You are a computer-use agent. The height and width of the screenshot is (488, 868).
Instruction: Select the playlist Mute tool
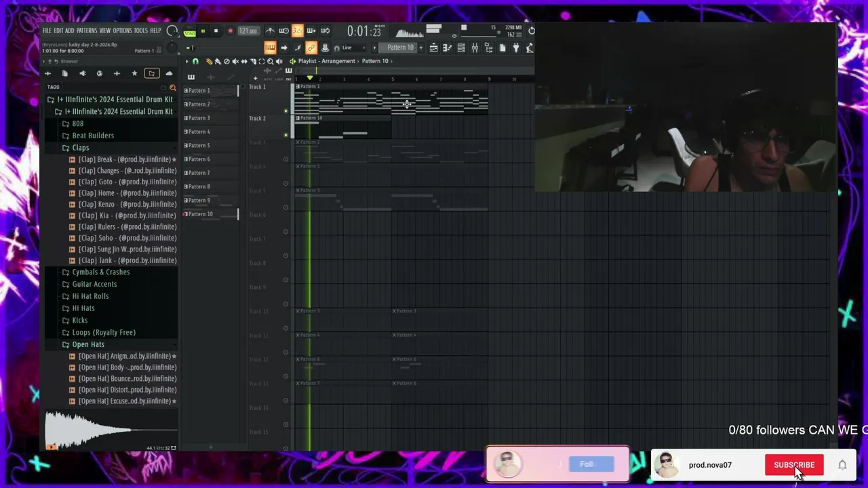click(235, 61)
